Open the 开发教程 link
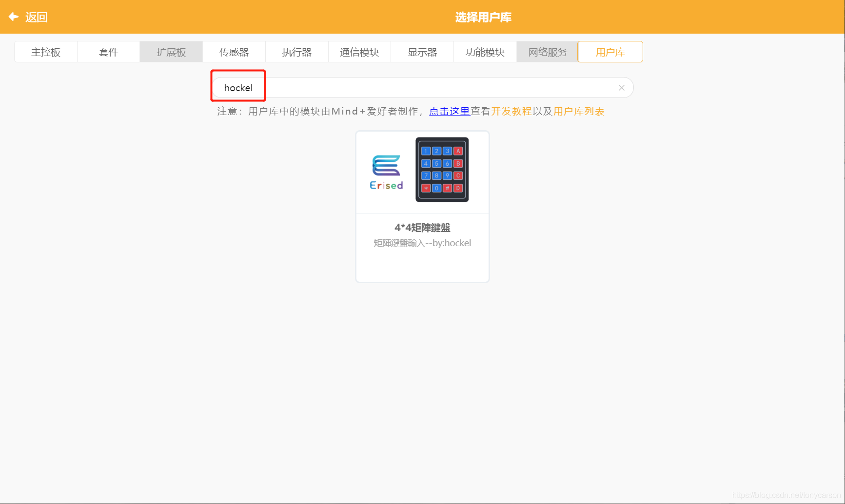The image size is (845, 504). (x=511, y=111)
